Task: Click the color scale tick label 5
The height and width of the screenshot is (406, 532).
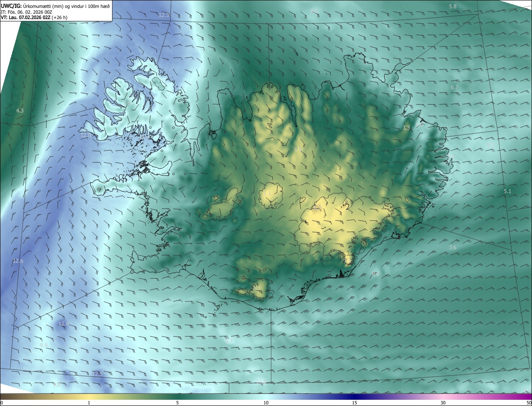Action: 177,403
